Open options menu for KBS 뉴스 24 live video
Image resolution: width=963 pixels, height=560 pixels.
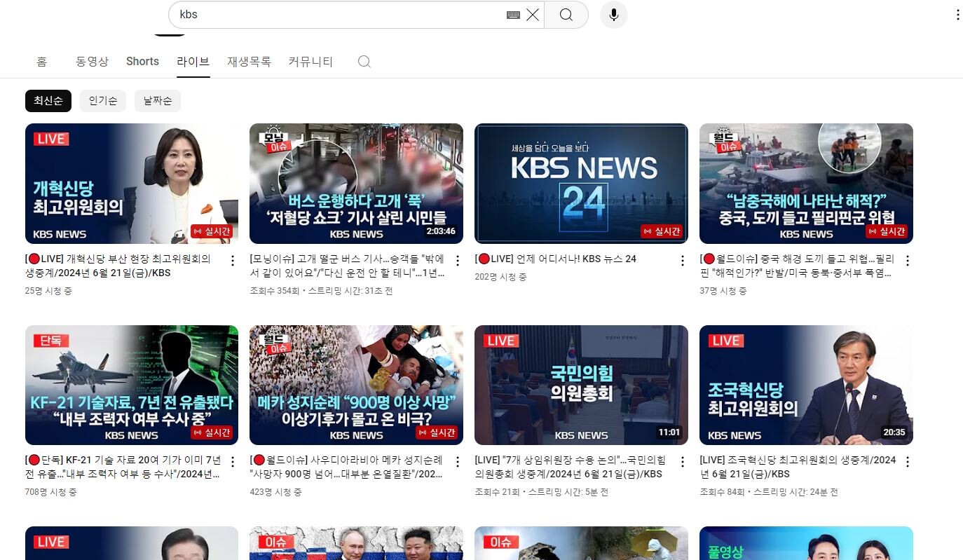point(683,261)
